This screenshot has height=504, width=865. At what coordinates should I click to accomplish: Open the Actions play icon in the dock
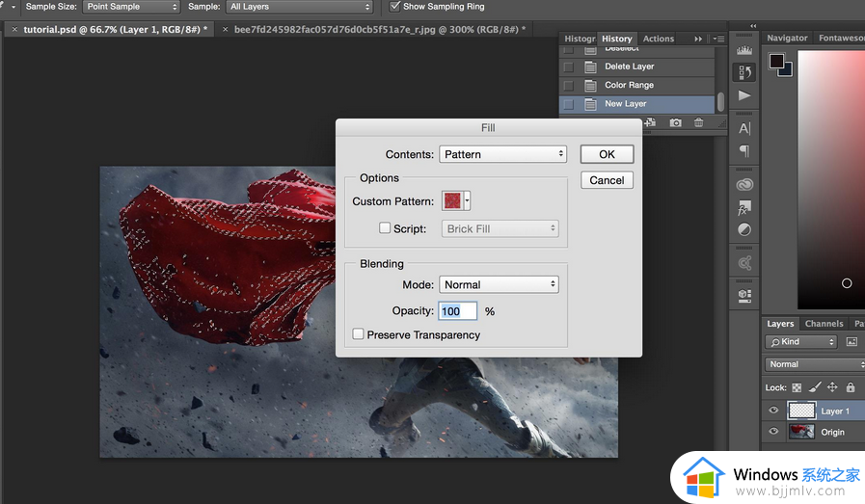(x=744, y=95)
